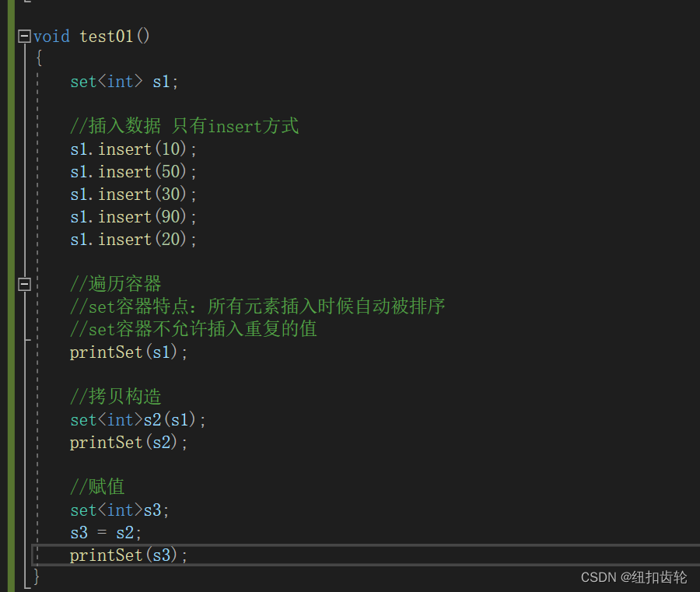Click the line 's1.insert(90);'
The image size is (700, 592).
pos(133,217)
